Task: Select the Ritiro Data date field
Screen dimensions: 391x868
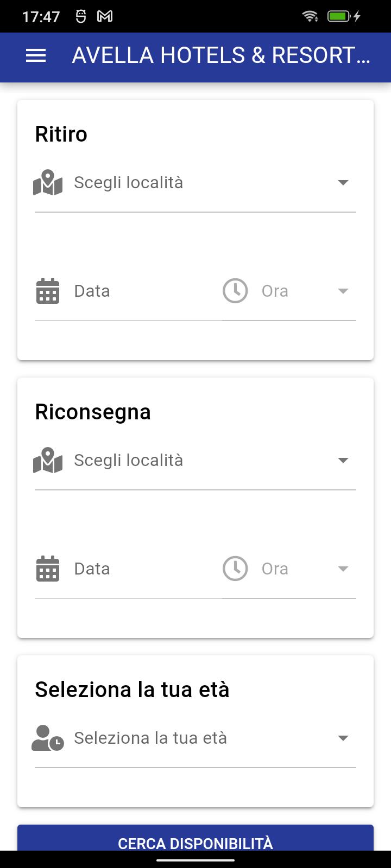Action: pyautogui.click(x=128, y=291)
